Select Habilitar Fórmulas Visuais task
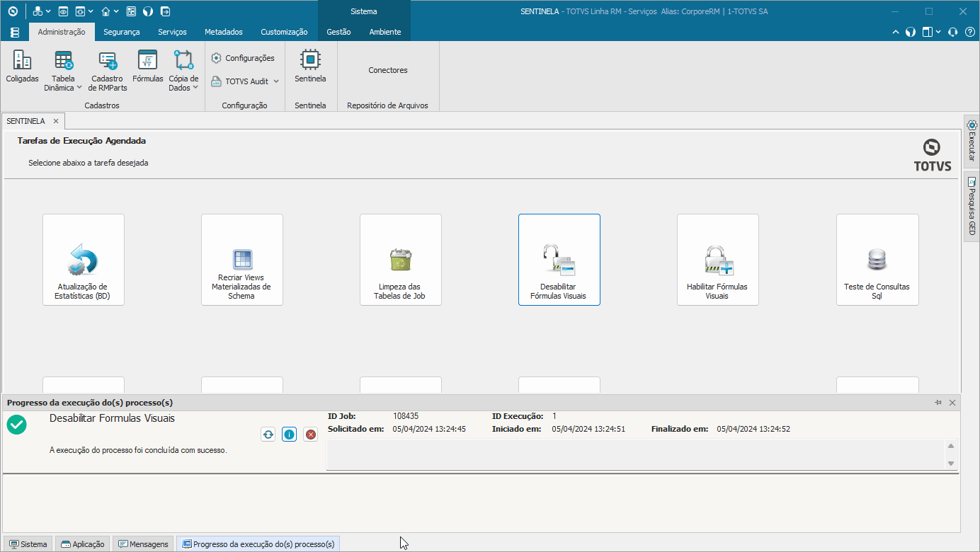 [718, 260]
